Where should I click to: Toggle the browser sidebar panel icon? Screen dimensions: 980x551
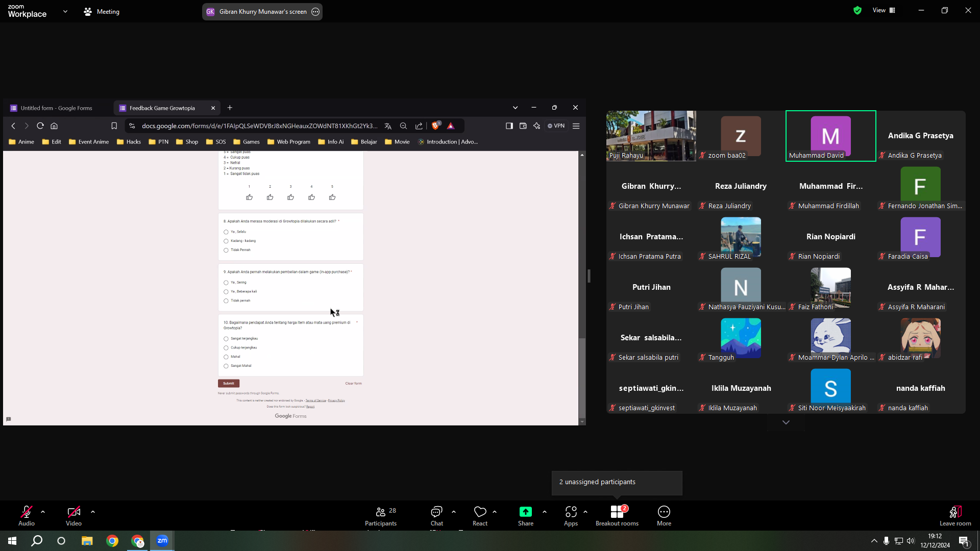[x=509, y=126]
